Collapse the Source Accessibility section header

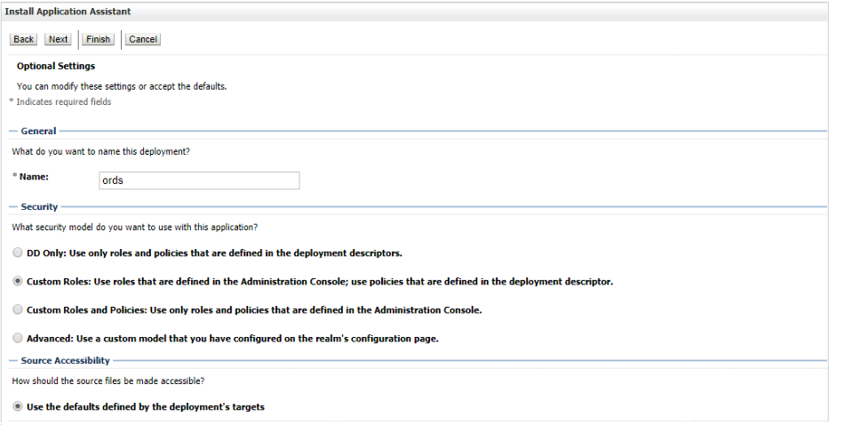65,361
